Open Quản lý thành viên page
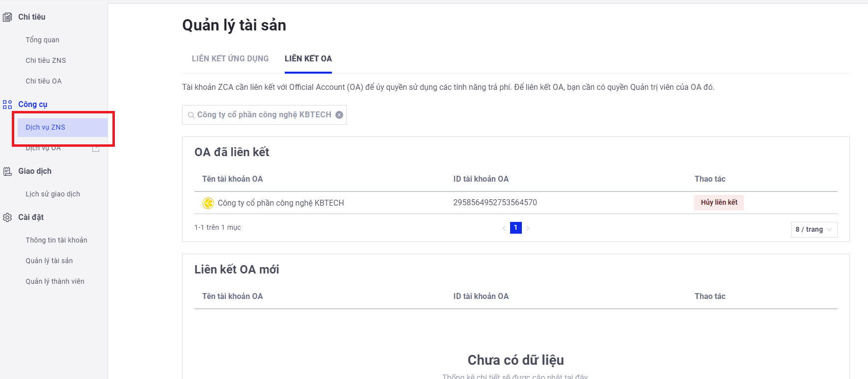The width and height of the screenshot is (868, 379). [55, 282]
